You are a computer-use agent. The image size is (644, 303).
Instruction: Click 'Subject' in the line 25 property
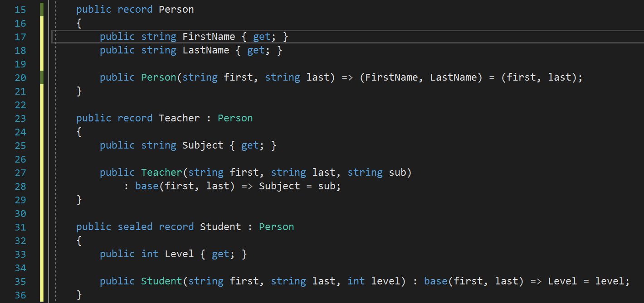[203, 145]
